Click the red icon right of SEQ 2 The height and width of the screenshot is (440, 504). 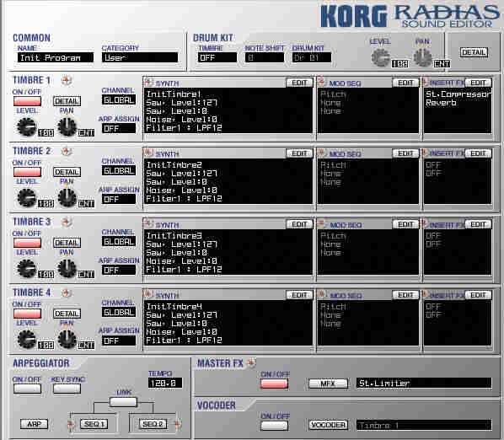176,424
